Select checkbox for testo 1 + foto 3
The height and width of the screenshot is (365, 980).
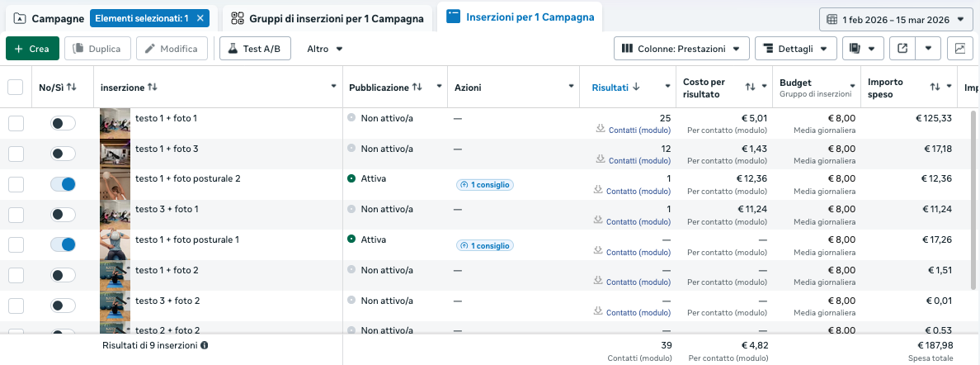16,154
